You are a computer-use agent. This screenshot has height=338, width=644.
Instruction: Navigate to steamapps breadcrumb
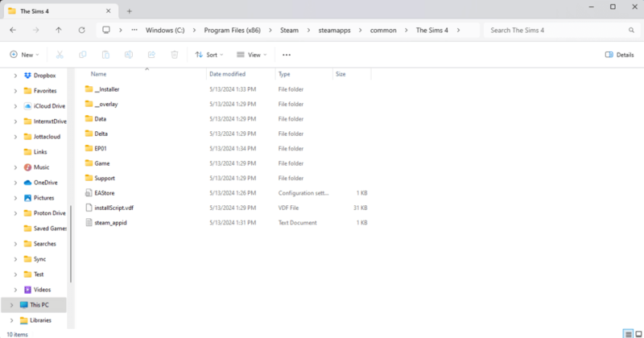tap(335, 30)
